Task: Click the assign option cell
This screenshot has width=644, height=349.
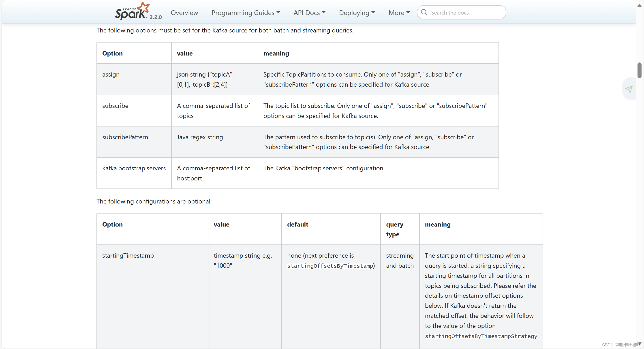Action: (x=111, y=75)
